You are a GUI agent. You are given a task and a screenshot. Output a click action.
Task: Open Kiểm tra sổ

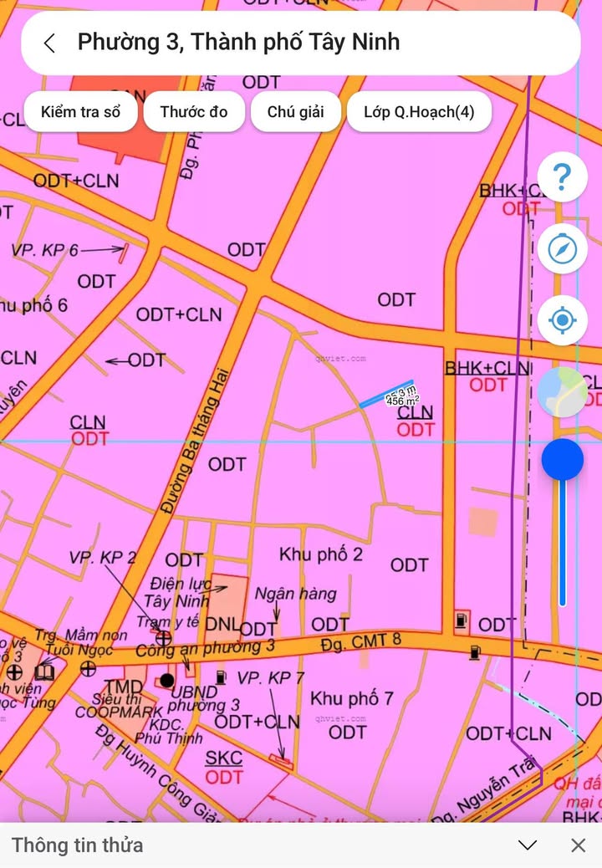point(81,112)
